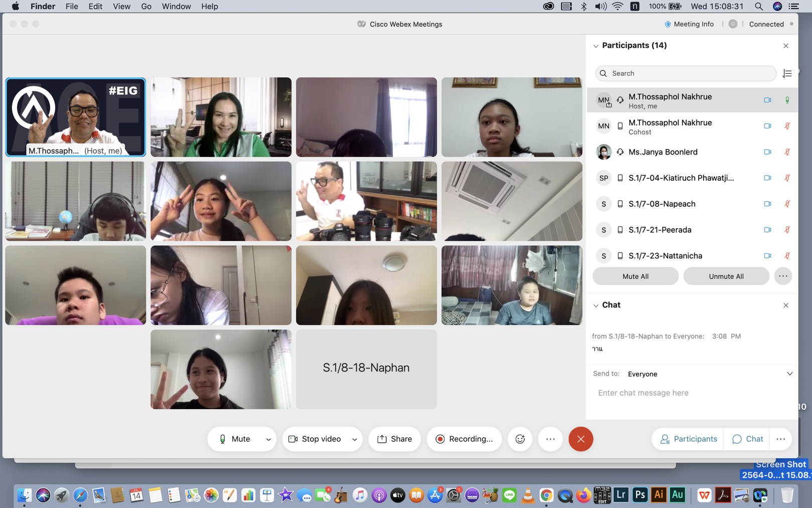Open Webex app icon in the Dock
The image size is (812, 508).
coord(760,495)
